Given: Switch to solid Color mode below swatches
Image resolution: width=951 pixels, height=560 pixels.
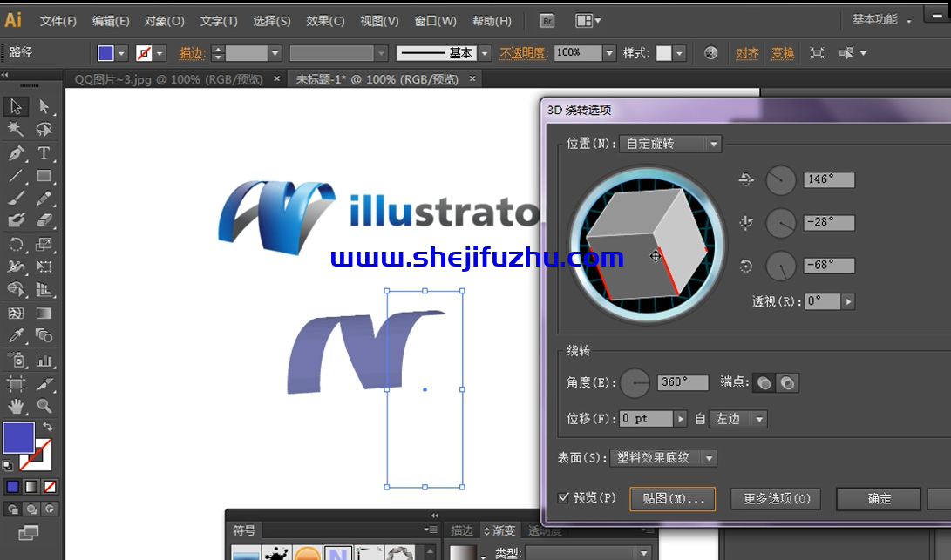Looking at the screenshot, I should (x=13, y=487).
